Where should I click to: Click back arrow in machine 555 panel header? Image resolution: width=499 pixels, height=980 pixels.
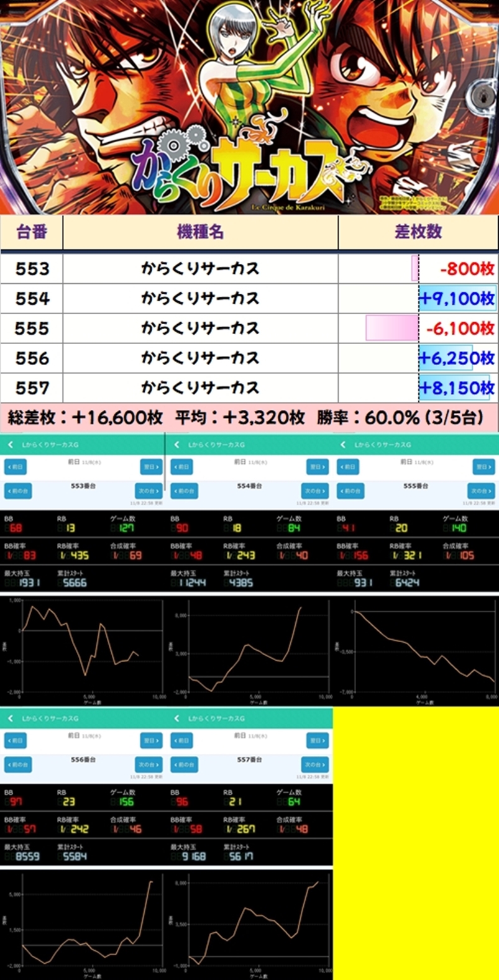(343, 445)
